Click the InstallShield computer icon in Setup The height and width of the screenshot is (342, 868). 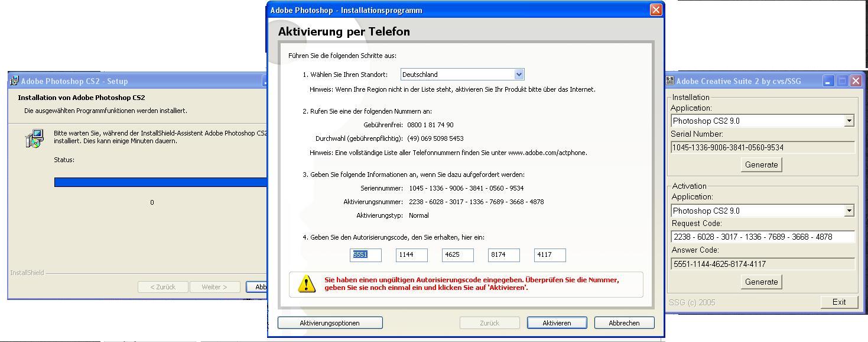(x=34, y=138)
